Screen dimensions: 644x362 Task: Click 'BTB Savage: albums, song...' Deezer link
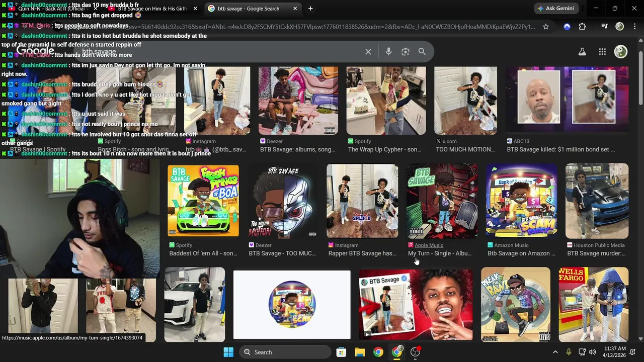click(x=297, y=149)
